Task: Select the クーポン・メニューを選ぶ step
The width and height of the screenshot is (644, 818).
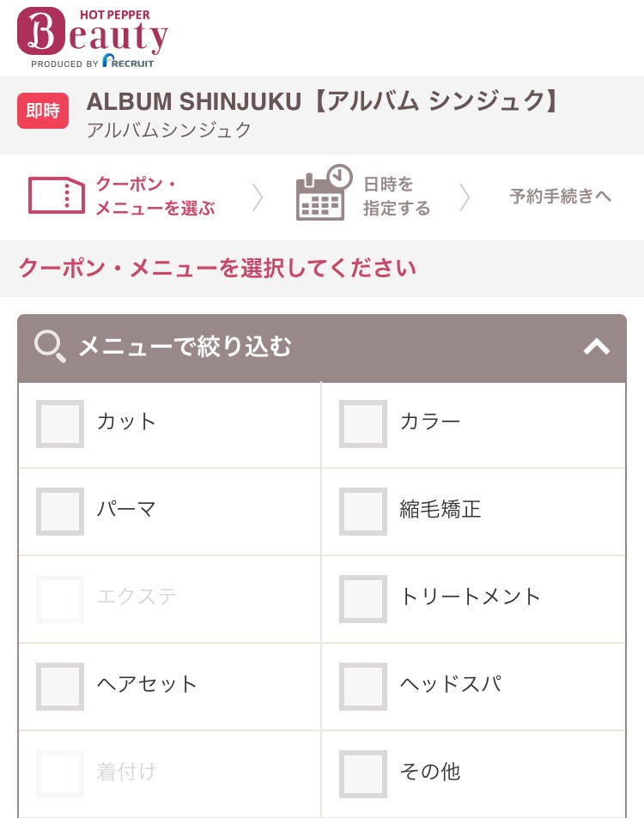Action: click(155, 197)
